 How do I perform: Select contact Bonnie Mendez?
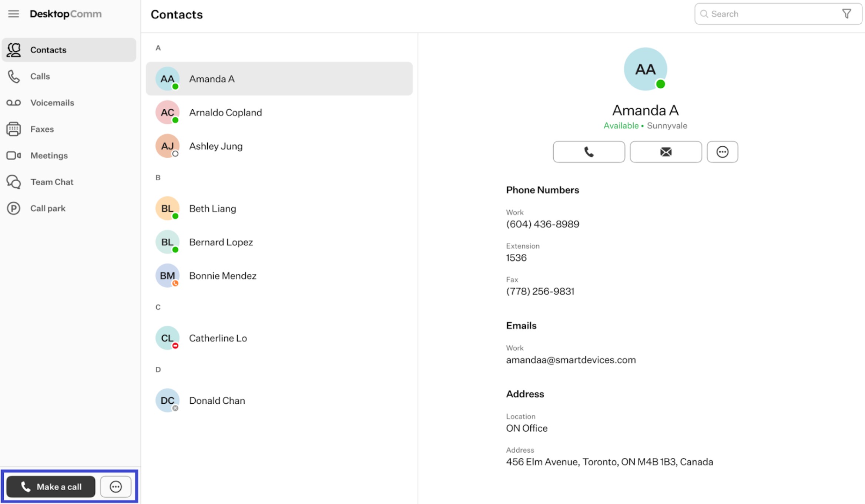[x=279, y=276]
